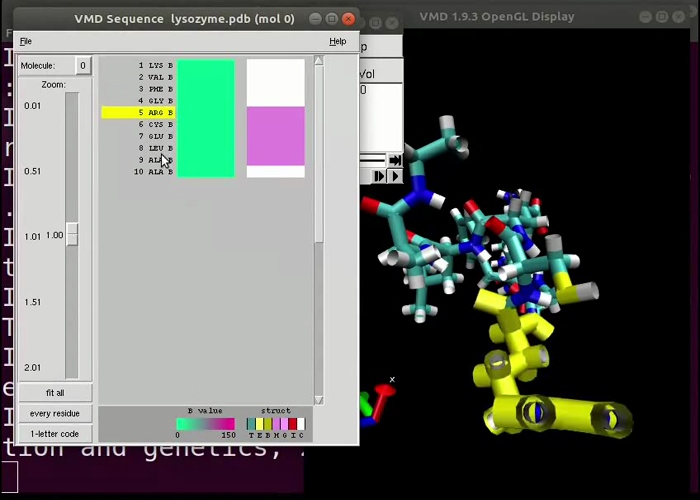The image size is (700, 500).
Task: Click the B value color gradient legend
Action: [205, 424]
